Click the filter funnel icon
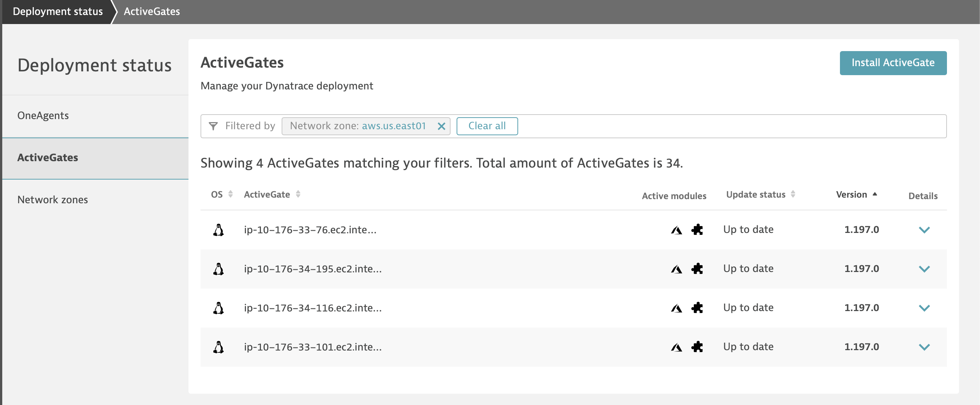The image size is (980, 405). click(x=213, y=126)
